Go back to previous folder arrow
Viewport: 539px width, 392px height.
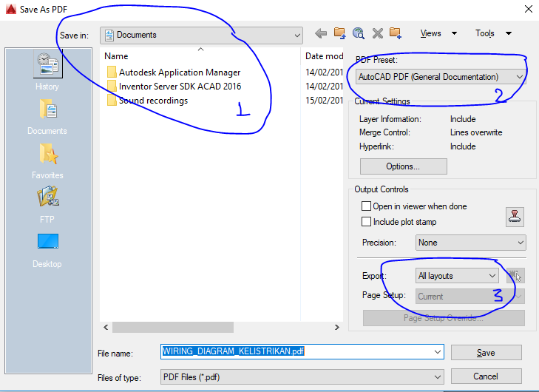tap(321, 33)
